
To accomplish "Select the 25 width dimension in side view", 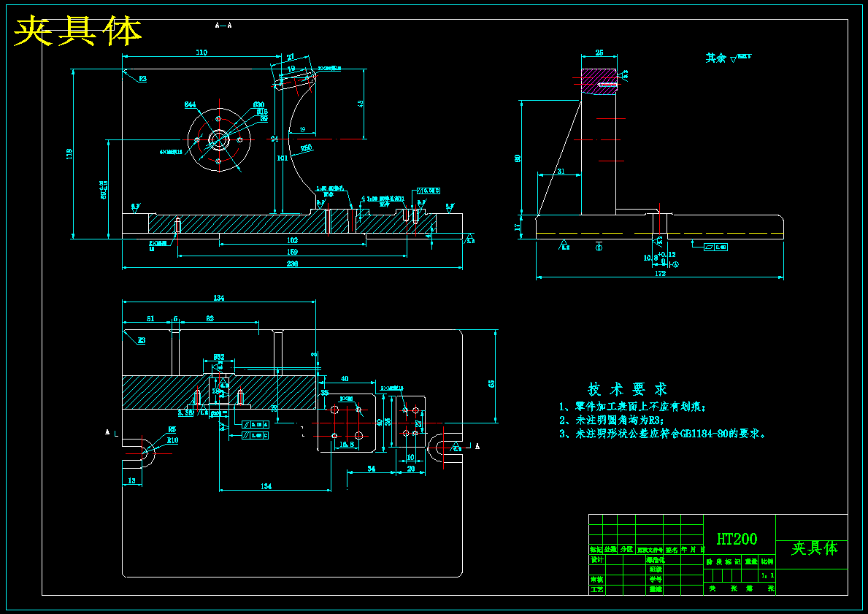I will [599, 53].
